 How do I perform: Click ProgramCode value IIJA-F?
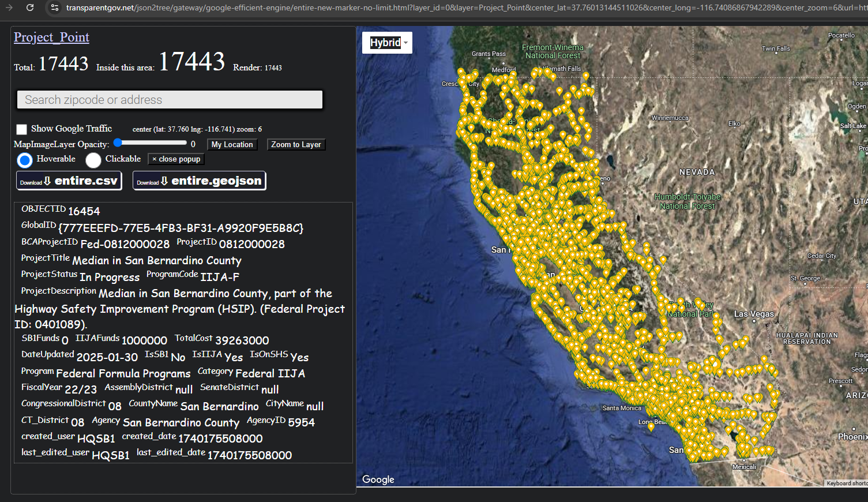click(220, 277)
